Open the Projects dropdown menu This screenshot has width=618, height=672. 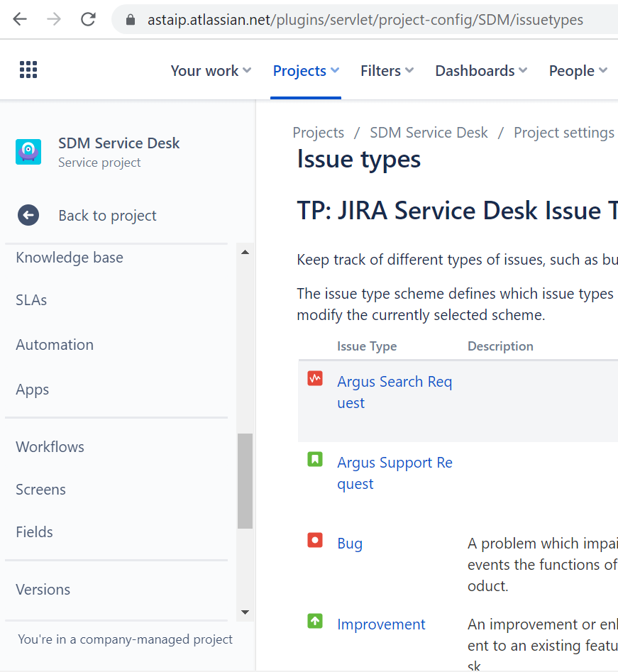pyautogui.click(x=306, y=71)
